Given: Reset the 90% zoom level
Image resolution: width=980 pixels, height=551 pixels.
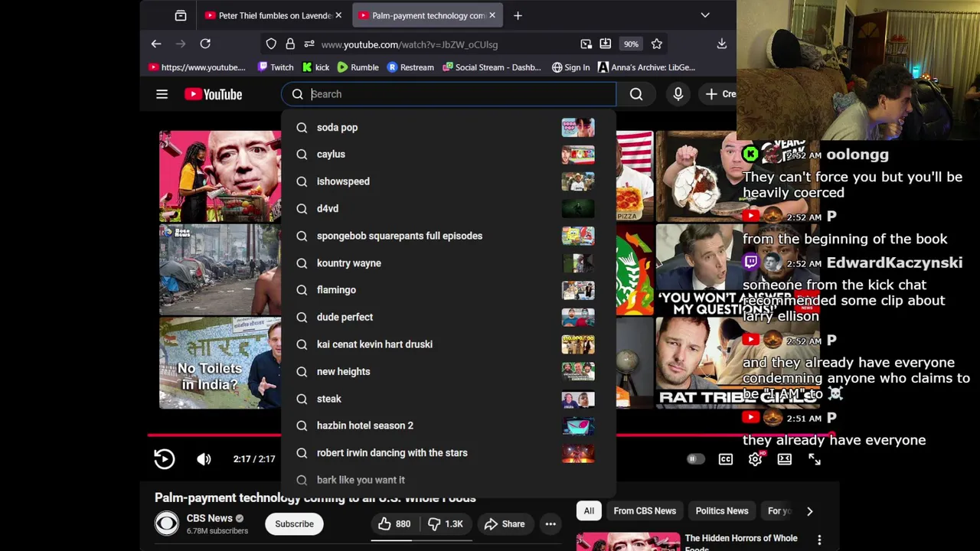Looking at the screenshot, I should point(631,44).
